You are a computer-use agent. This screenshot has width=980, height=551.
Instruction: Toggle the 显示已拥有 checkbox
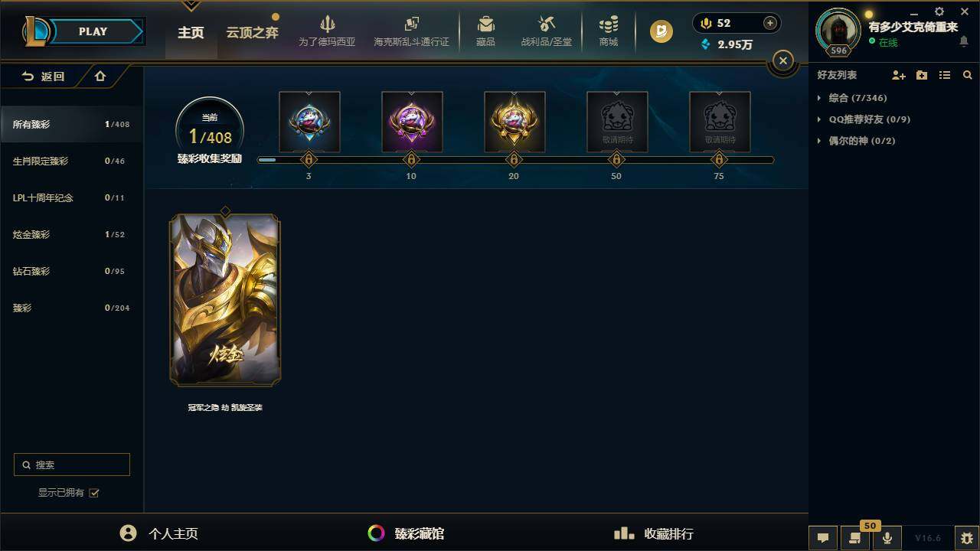[94, 493]
